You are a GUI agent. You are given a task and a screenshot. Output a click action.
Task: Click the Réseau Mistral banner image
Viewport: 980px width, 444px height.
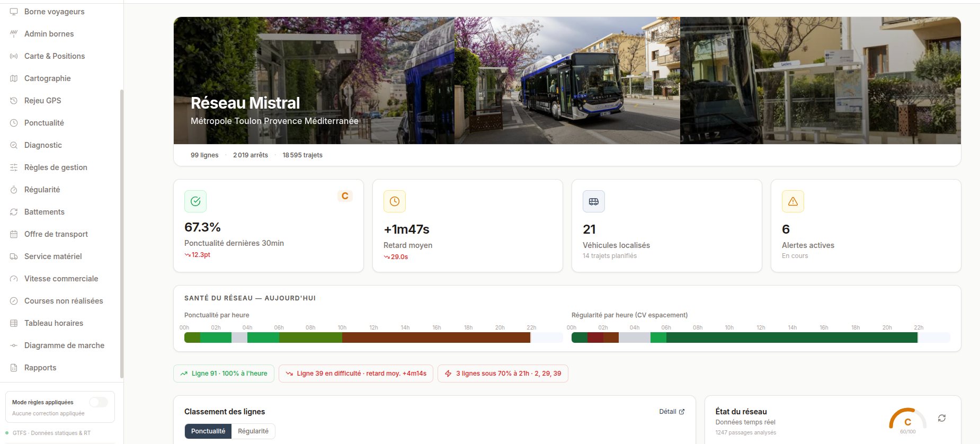pyautogui.click(x=567, y=81)
